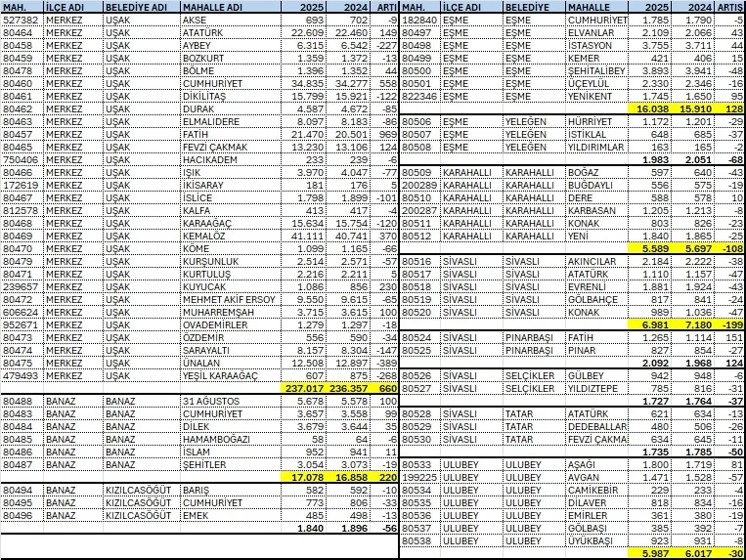Screen dimensions: 746x560
Task: Click the BUĞDAYLI neighborhood cell
Action: [595, 183]
